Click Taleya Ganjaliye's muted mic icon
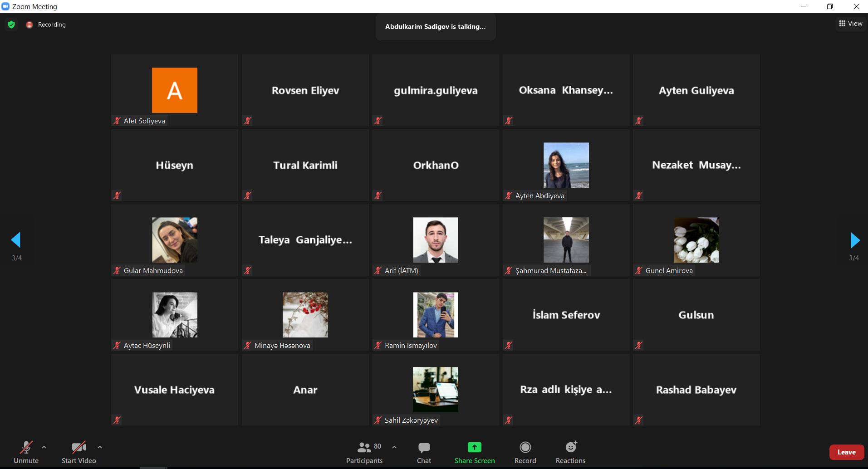The height and width of the screenshot is (469, 868). (x=248, y=270)
